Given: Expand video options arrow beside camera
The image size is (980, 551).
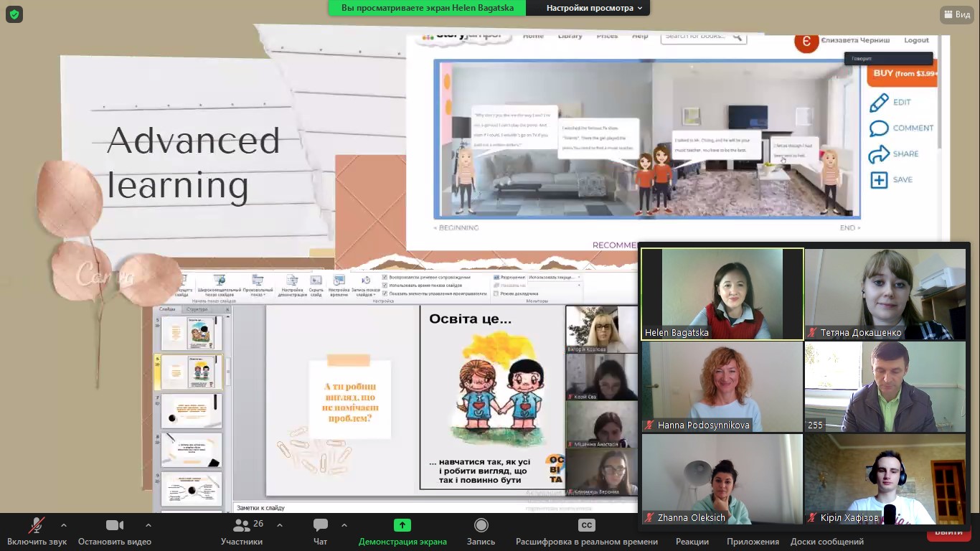Looking at the screenshot, I should click(x=149, y=525).
